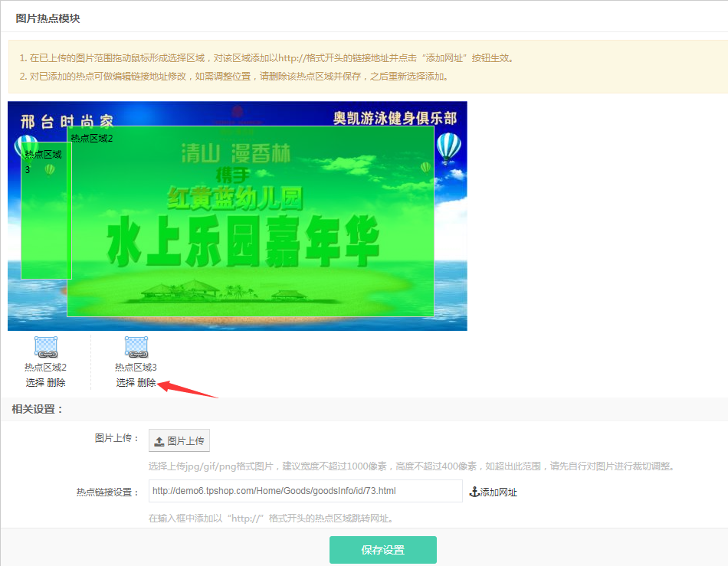Click the 邢台时尚家 text in the banner

(x=67, y=120)
